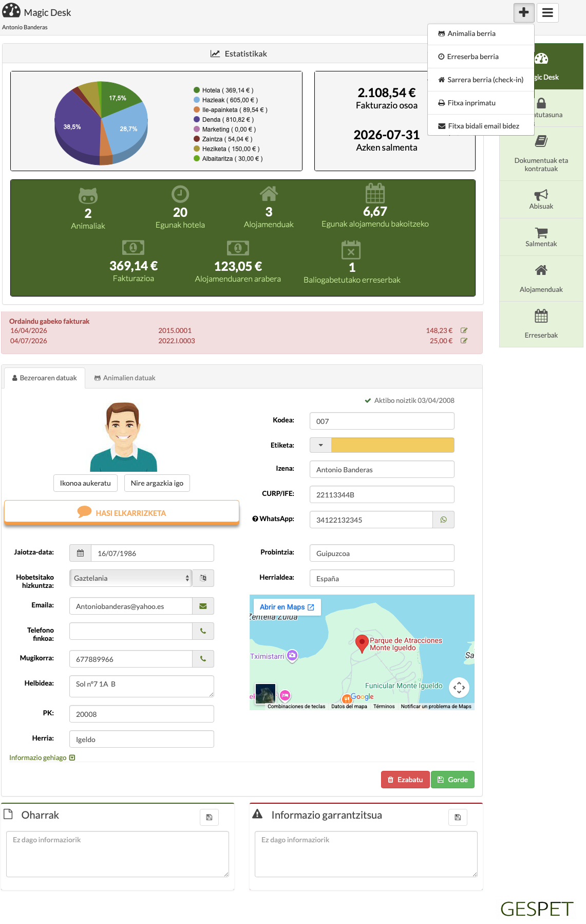Screen dimensions: 586x924
Task: Switch to Animalien datuak tab
Action: pyautogui.click(x=125, y=378)
